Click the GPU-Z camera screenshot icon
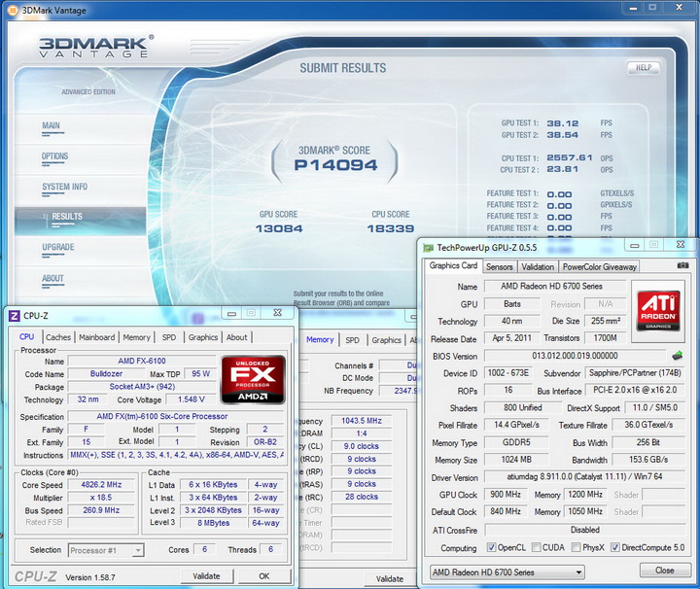 [682, 265]
